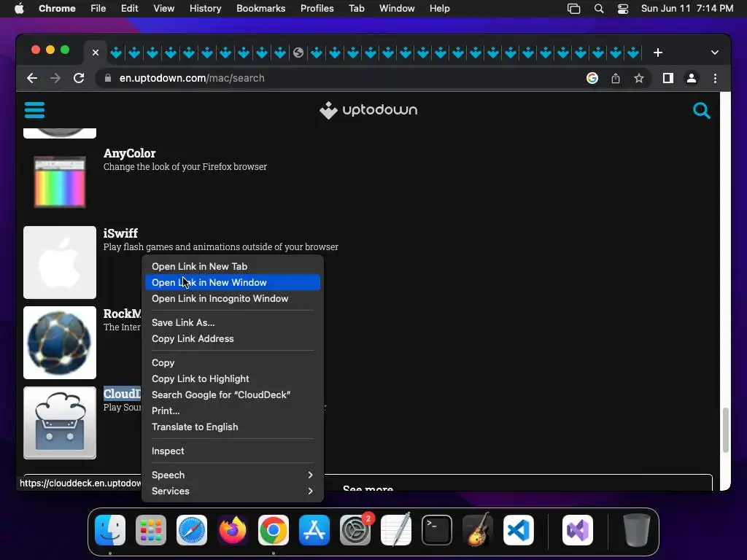The height and width of the screenshot is (560, 747).
Task: Click the CloudDeck cassette thumbnail
Action: click(60, 423)
